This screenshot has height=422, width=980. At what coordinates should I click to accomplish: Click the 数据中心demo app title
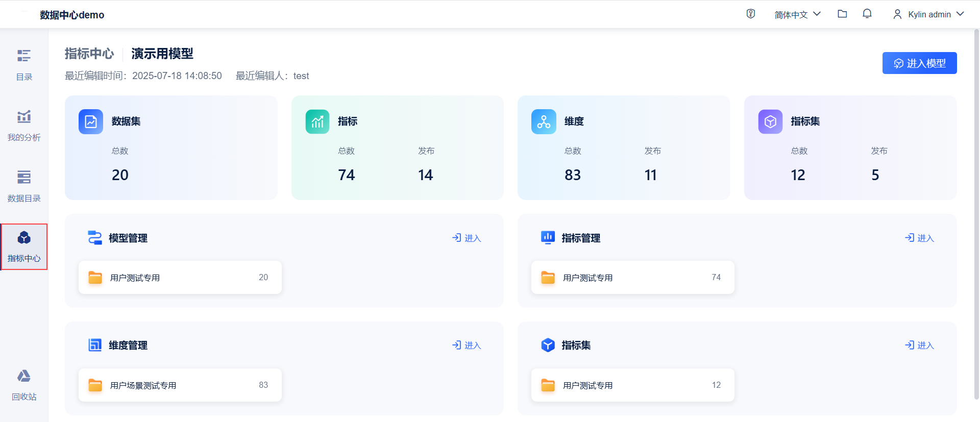coord(72,15)
